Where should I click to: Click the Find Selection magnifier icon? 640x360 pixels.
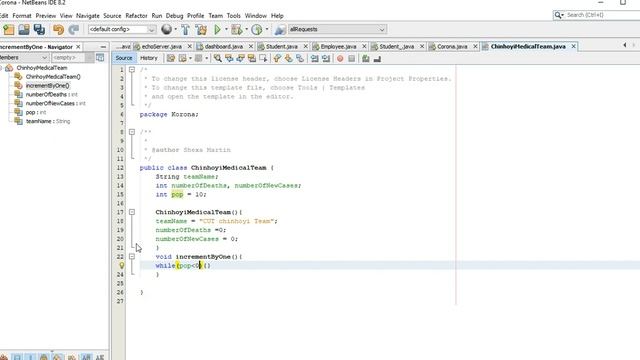coord(218,58)
